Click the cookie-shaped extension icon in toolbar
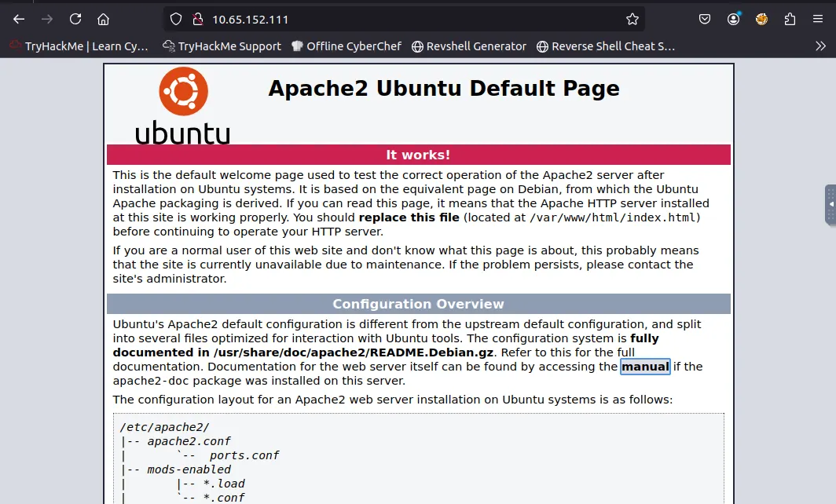This screenshot has height=504, width=836. pos(761,19)
